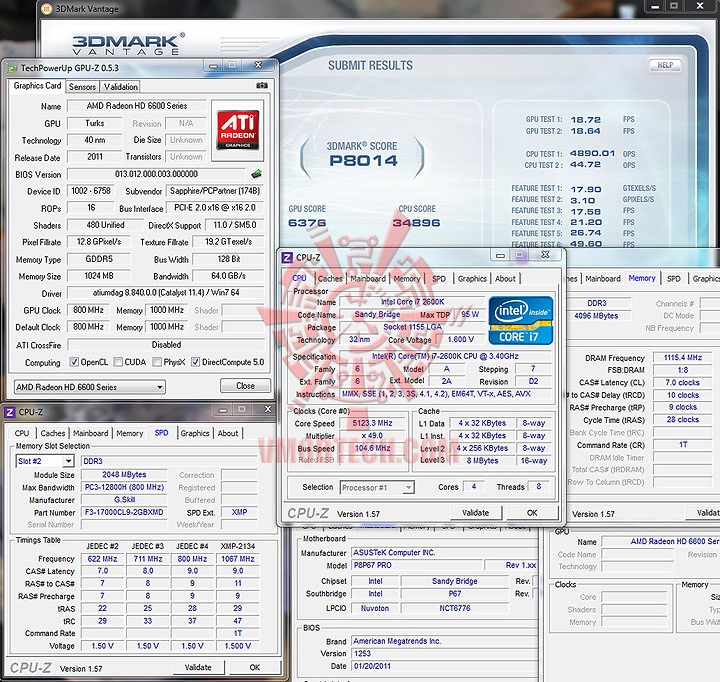720x682 pixels.
Task: Click the Part Number field F3-17000CL9-2GBXMD
Action: tap(124, 512)
